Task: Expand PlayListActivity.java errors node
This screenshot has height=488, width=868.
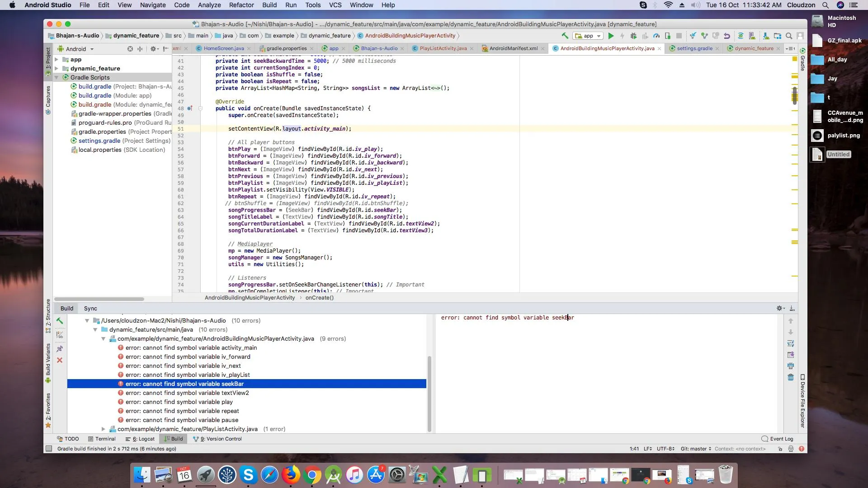Action: click(x=103, y=429)
